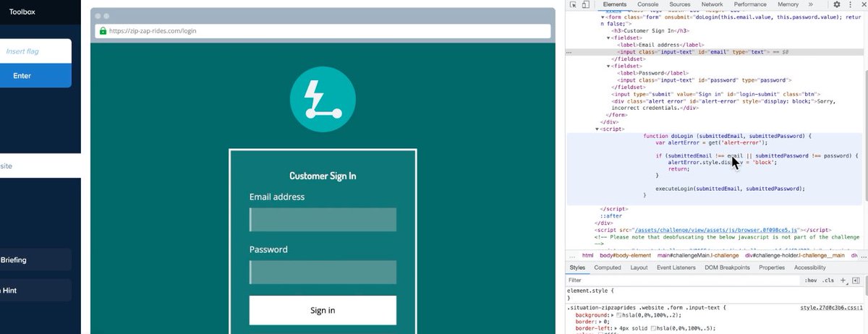
Task: Open DevTools settings gear
Action: (837, 4)
